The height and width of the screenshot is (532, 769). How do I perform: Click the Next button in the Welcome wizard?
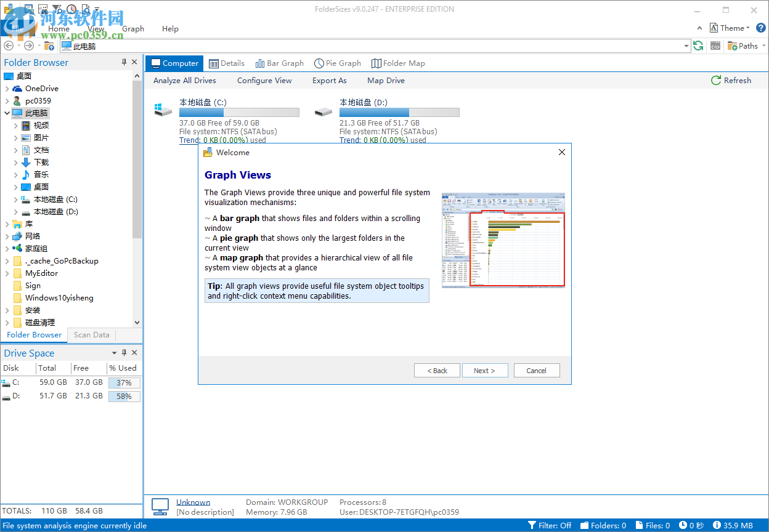[485, 370]
